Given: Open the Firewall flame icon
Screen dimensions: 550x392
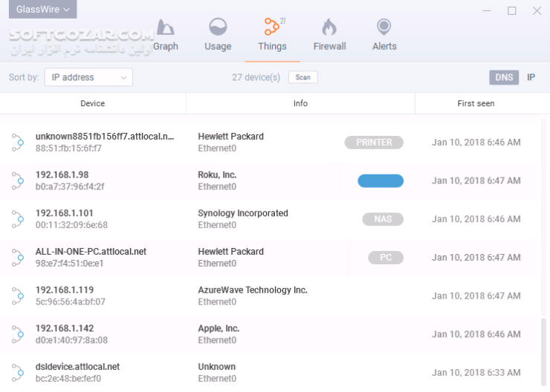Looking at the screenshot, I should pyautogui.click(x=329, y=27).
